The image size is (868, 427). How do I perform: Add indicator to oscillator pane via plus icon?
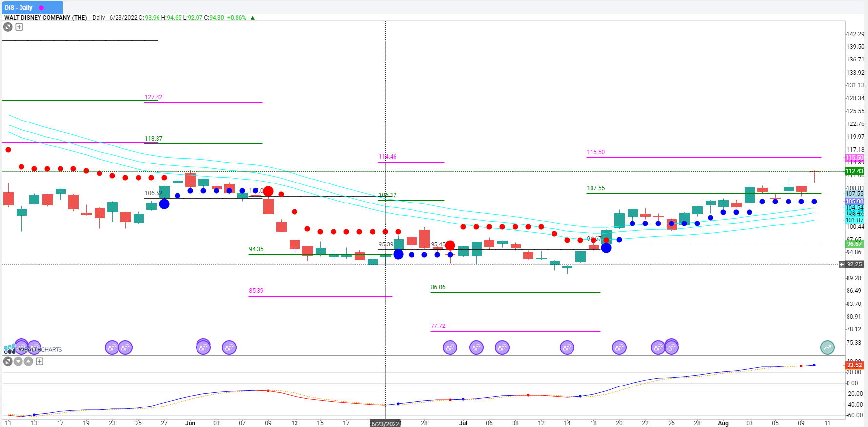pyautogui.click(x=39, y=361)
